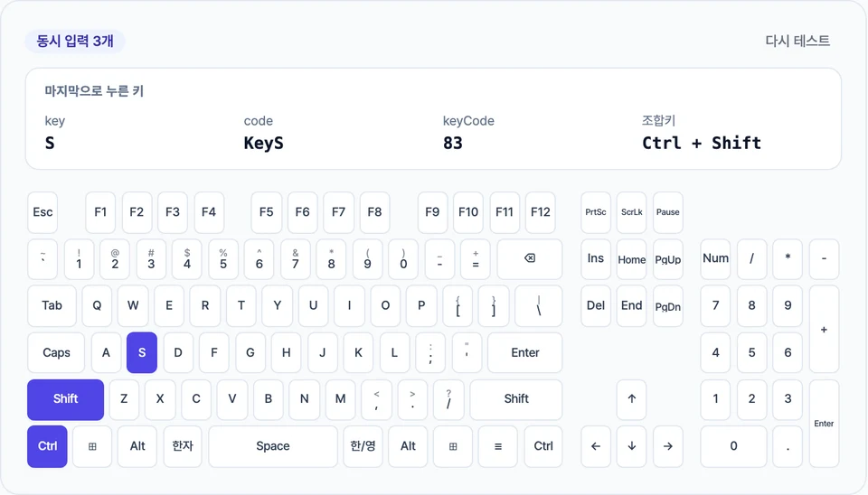Click the End key
The height and width of the screenshot is (495, 868).
click(x=632, y=306)
